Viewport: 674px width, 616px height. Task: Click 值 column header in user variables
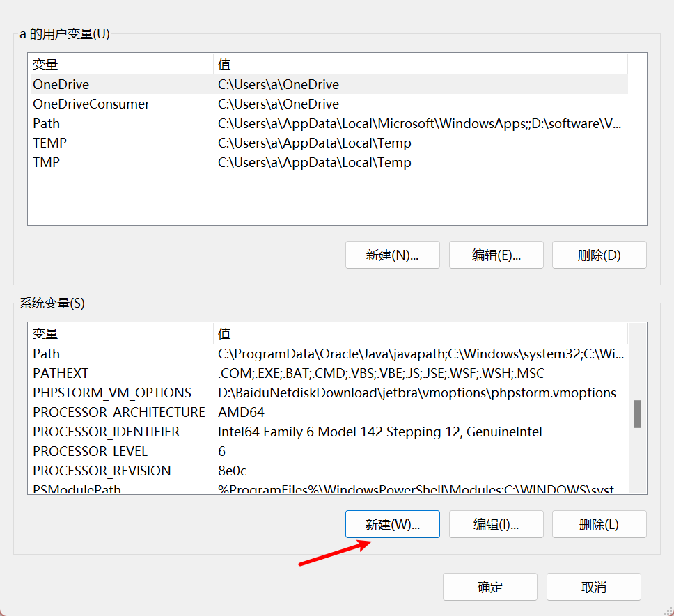click(421, 65)
